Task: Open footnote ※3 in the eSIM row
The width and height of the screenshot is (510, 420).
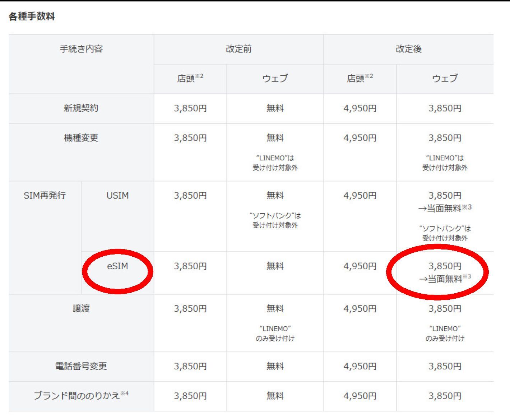Action: [467, 276]
